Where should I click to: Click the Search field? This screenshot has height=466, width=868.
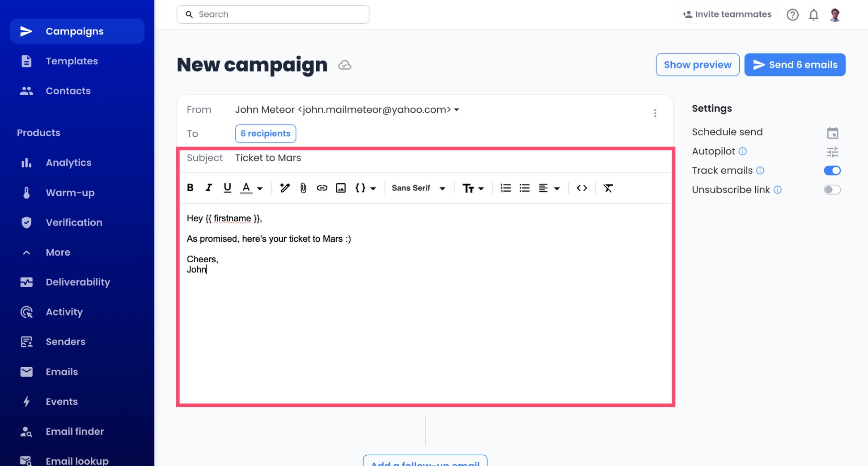coord(273,14)
